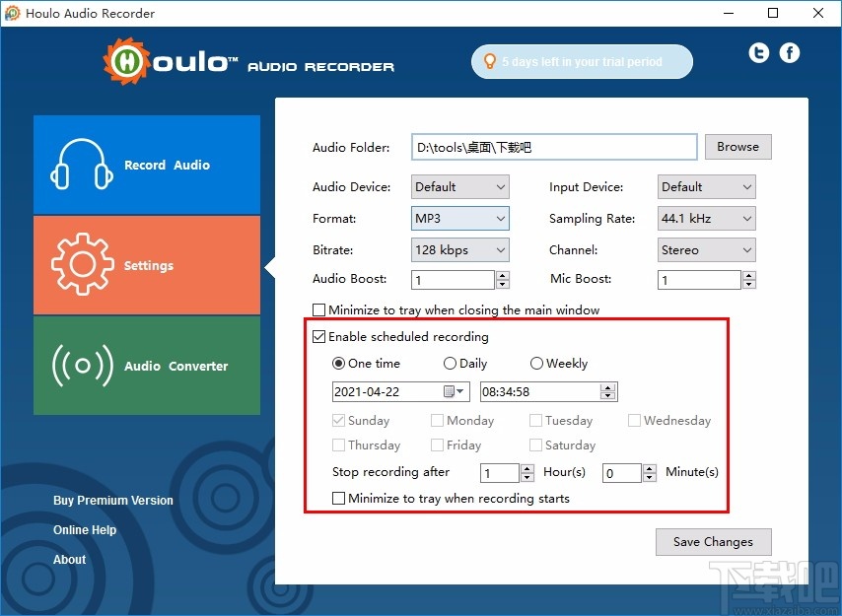Viewport: 842px width, 616px height.
Task: Click the Houlo icon in the title bar
Action: (13, 13)
